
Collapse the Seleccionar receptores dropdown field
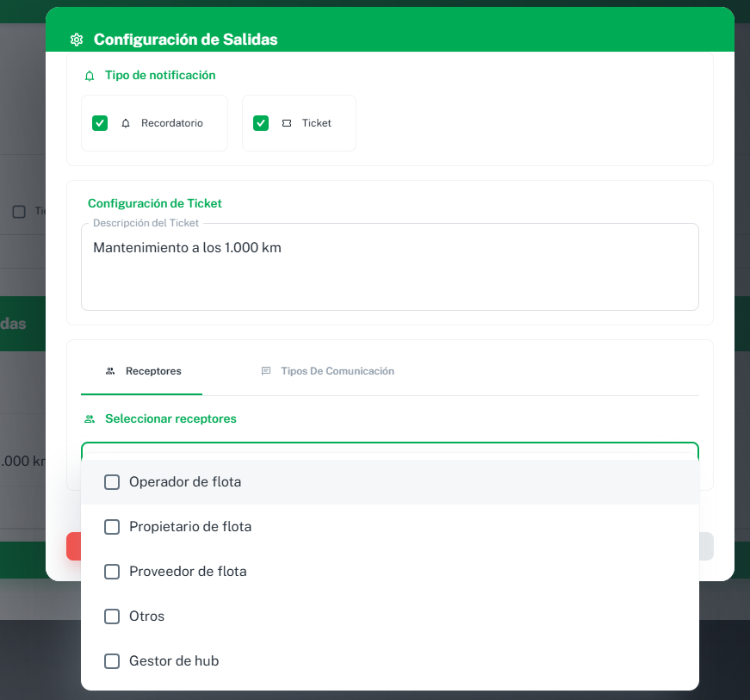[x=389, y=449]
